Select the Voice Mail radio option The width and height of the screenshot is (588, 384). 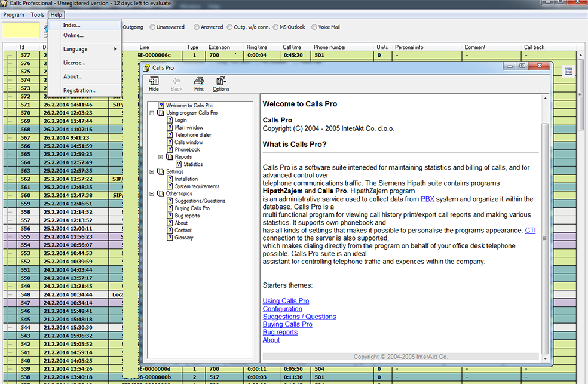[x=314, y=27]
